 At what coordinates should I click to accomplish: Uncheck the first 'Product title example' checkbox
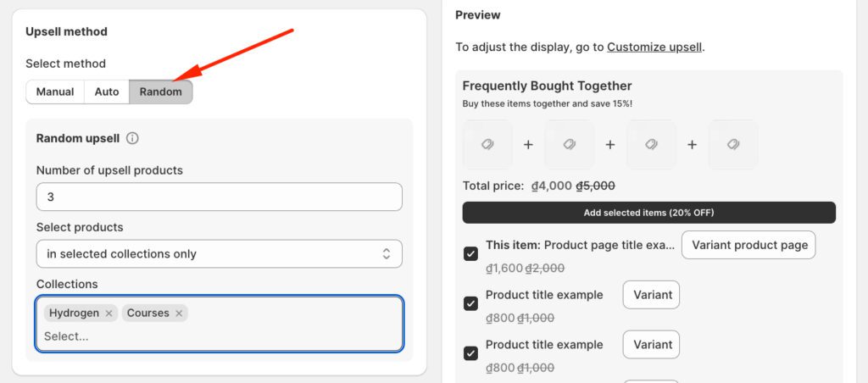click(x=470, y=303)
